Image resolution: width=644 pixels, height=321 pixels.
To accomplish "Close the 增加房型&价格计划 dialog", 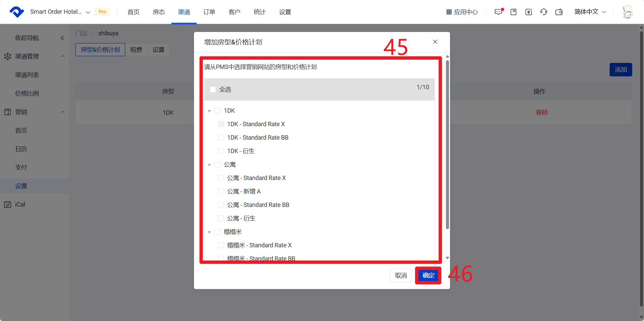I will click(x=435, y=42).
